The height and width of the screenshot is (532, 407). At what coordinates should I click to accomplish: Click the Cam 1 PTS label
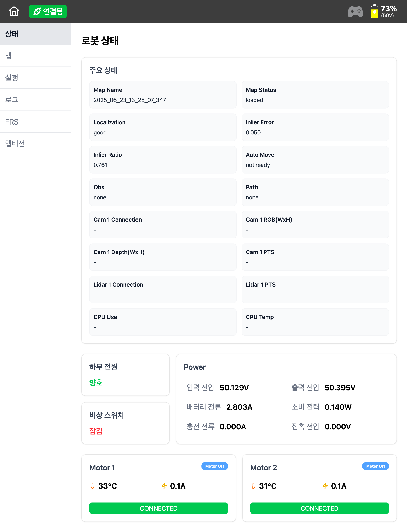tap(260, 252)
